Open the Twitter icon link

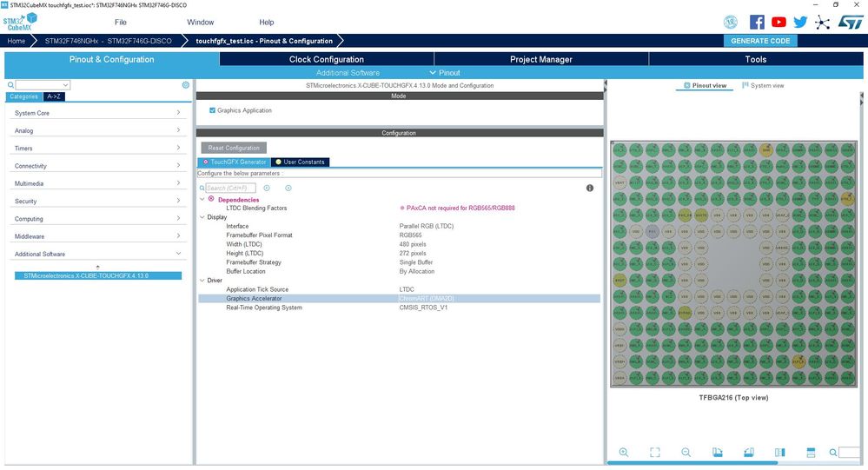800,22
